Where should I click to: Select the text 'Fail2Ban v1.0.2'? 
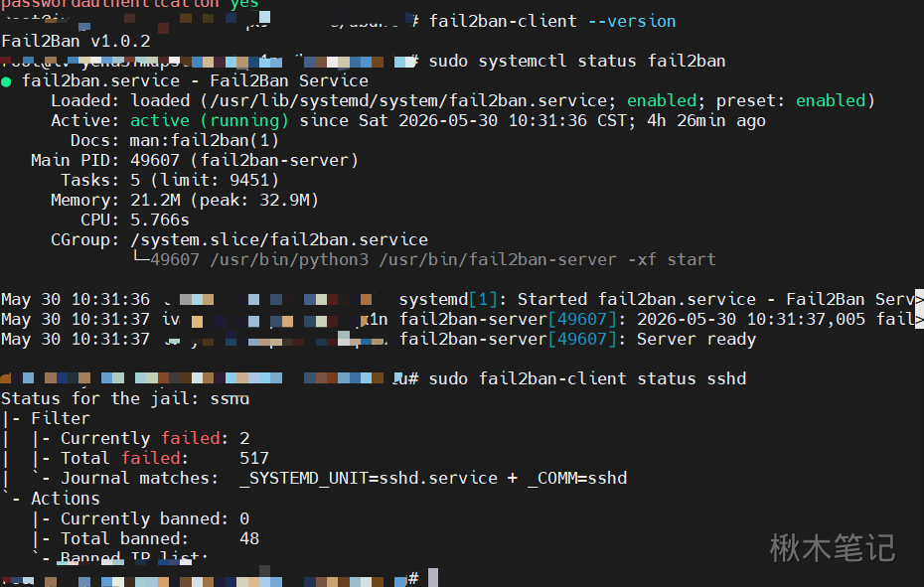coord(77,42)
